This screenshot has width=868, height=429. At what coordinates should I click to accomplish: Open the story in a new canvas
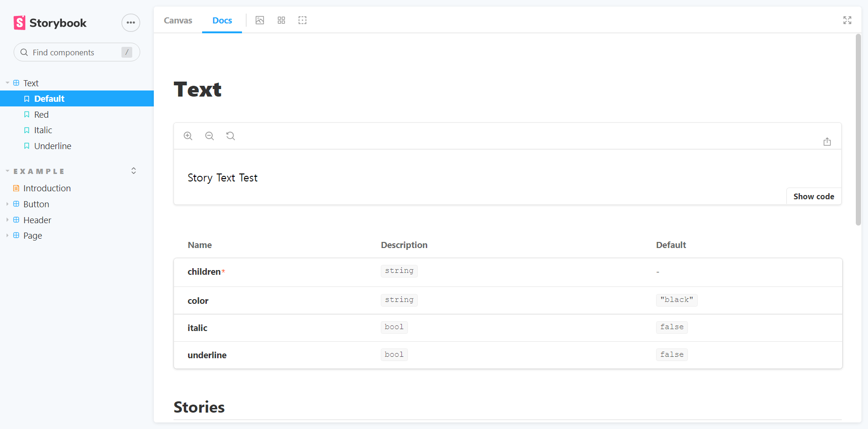pos(827,142)
